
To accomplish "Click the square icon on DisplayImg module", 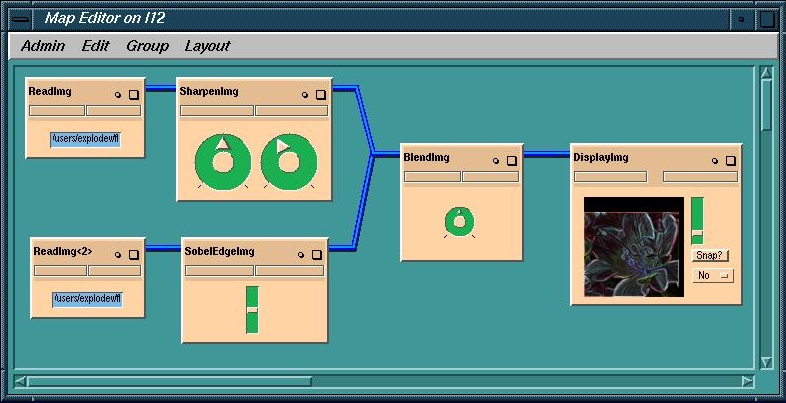I will click(x=730, y=160).
